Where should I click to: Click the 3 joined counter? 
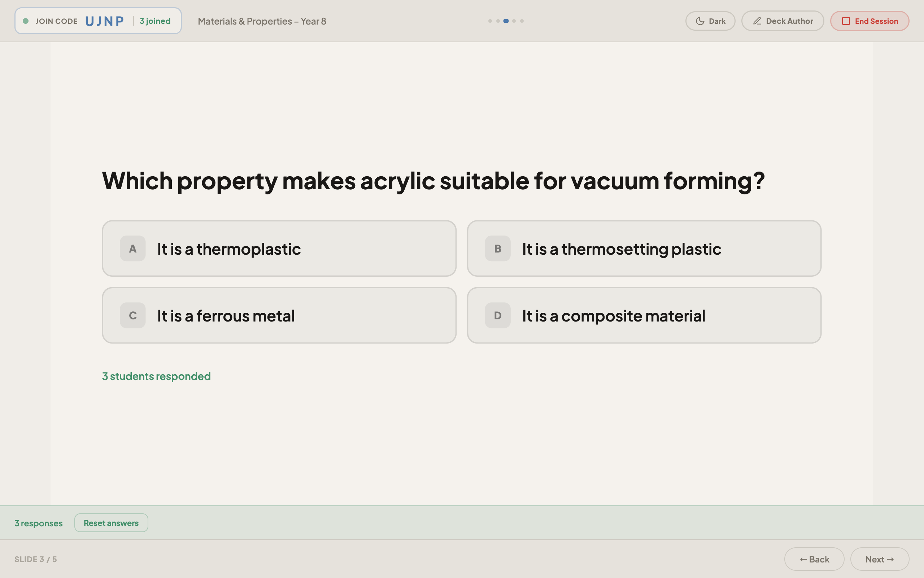(155, 21)
